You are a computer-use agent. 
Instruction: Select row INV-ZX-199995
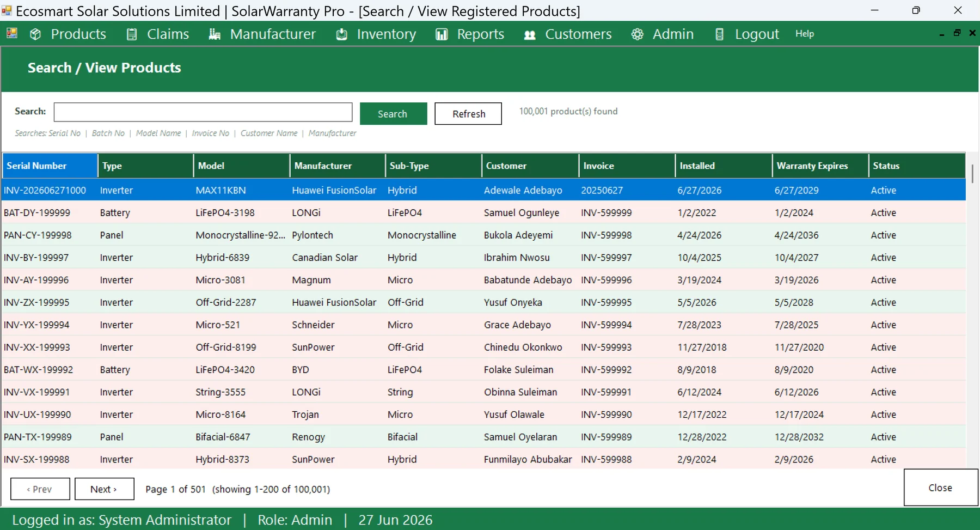(484, 302)
